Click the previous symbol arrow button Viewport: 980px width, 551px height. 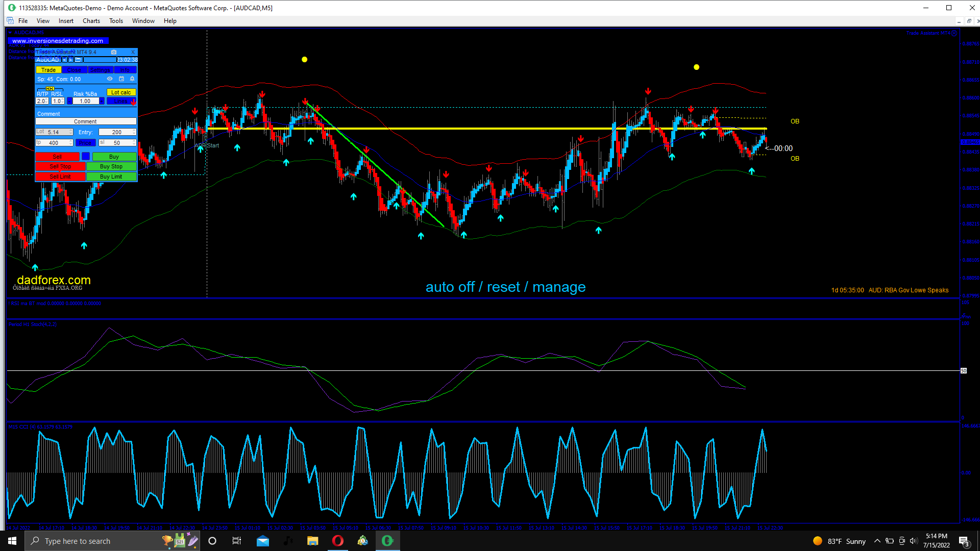(x=64, y=60)
